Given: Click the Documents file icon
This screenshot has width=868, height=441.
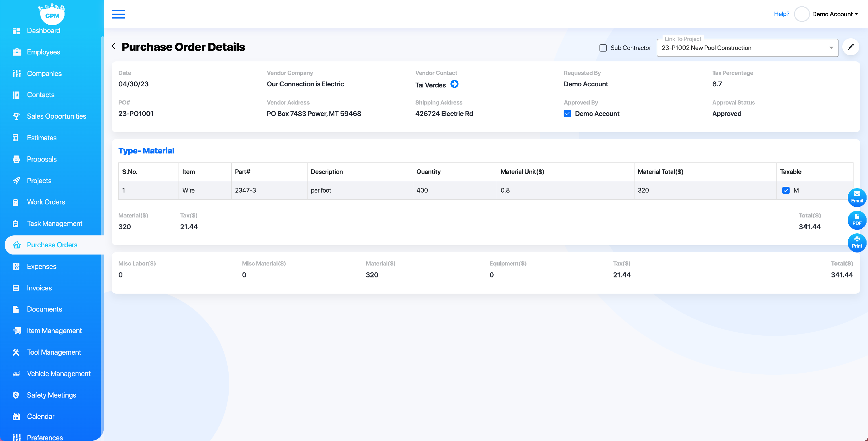Looking at the screenshot, I should coord(16,309).
